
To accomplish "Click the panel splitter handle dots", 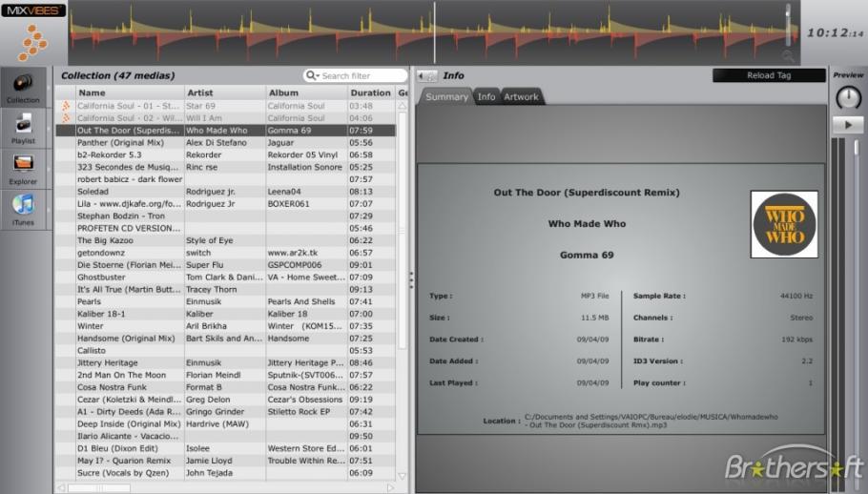I will [x=411, y=280].
